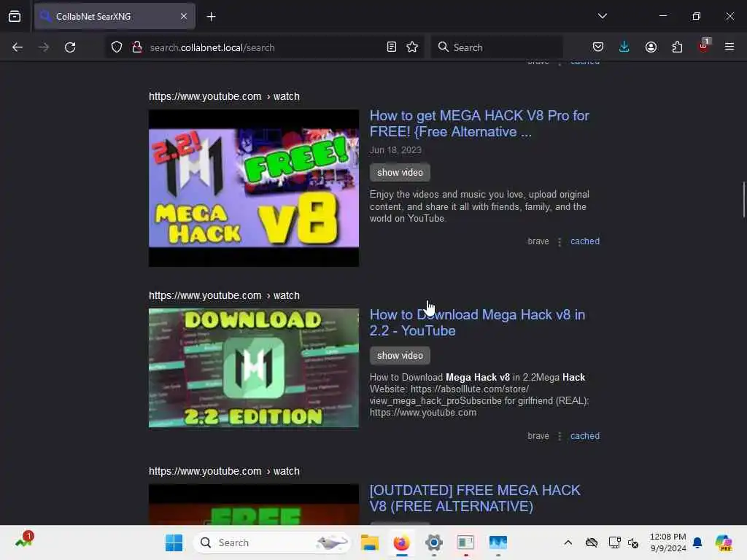Select the CollabNet SearXNG tab

(115, 16)
